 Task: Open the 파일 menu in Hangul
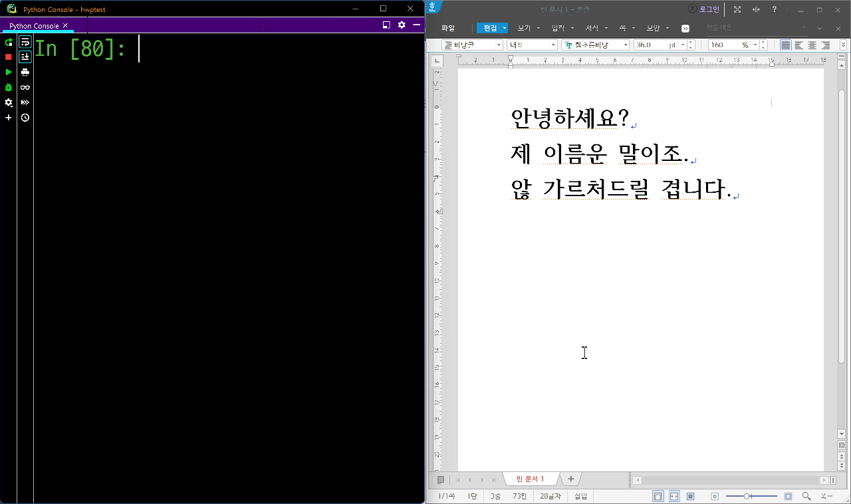448,28
